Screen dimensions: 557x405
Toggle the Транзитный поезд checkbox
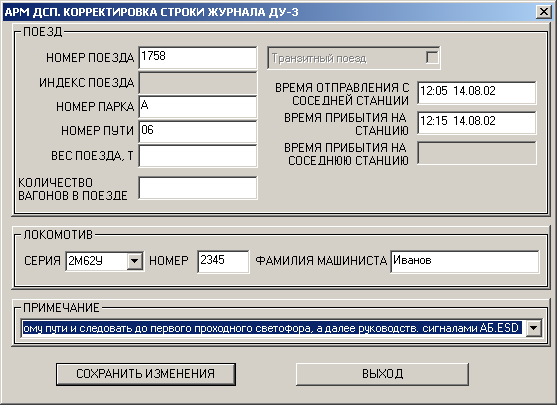[x=432, y=58]
